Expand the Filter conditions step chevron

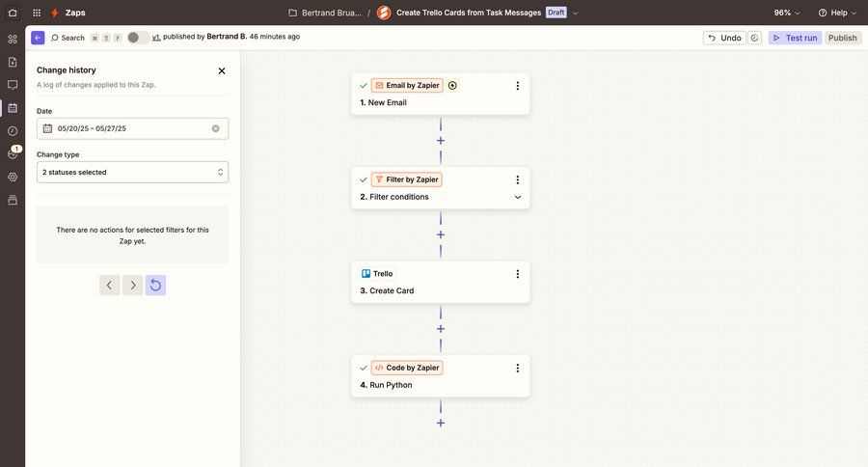click(x=518, y=197)
